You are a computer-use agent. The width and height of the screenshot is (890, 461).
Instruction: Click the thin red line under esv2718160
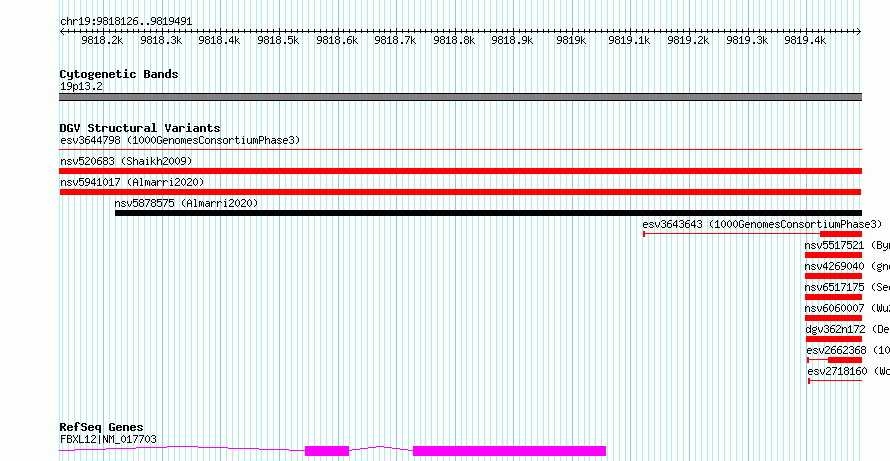[x=835, y=381]
